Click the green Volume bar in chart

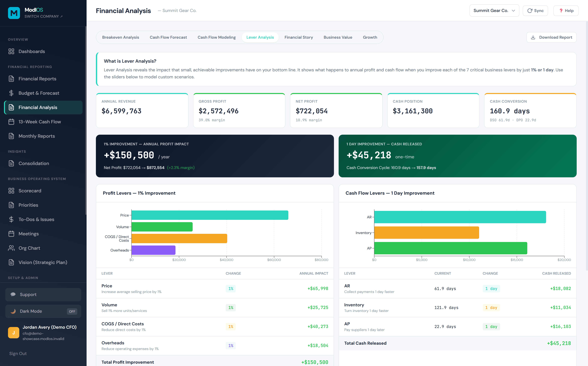162,227
